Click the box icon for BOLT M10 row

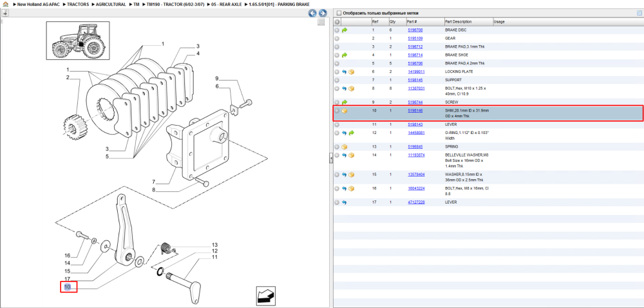351,88
